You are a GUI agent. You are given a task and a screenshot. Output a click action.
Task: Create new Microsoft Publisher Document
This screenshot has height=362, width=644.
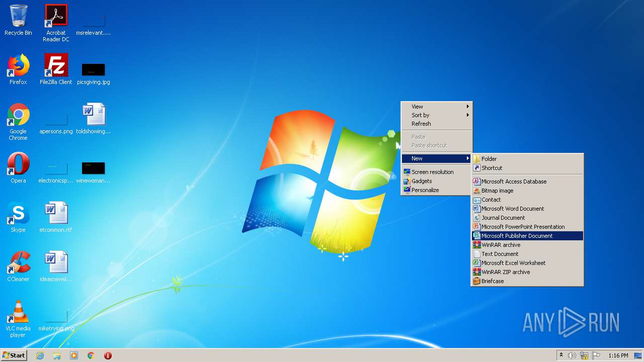point(527,236)
